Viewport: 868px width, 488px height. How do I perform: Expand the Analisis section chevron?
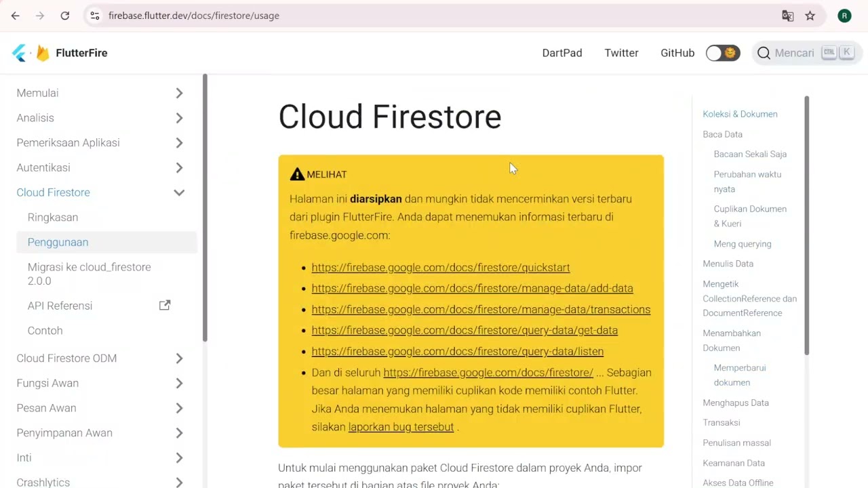pos(179,118)
